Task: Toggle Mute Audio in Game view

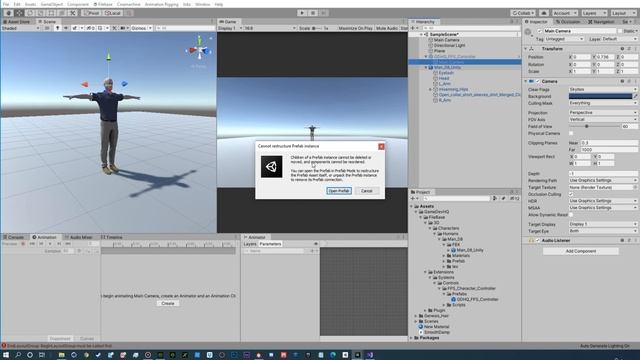Action: coord(387,28)
